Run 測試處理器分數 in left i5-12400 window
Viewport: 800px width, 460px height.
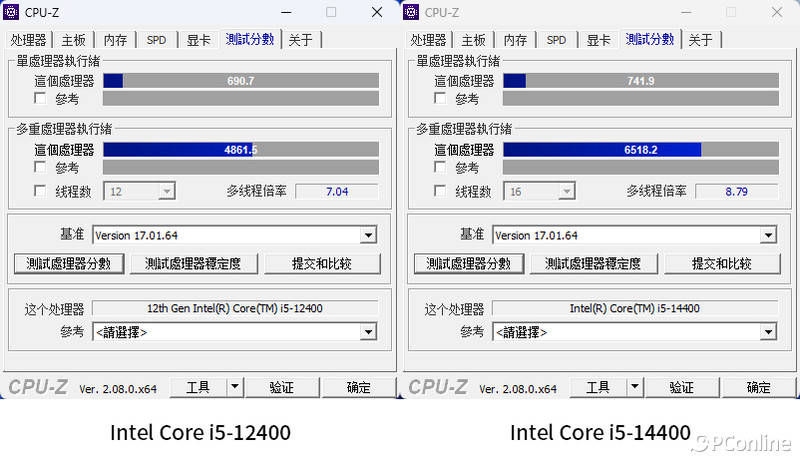pyautogui.click(x=69, y=264)
